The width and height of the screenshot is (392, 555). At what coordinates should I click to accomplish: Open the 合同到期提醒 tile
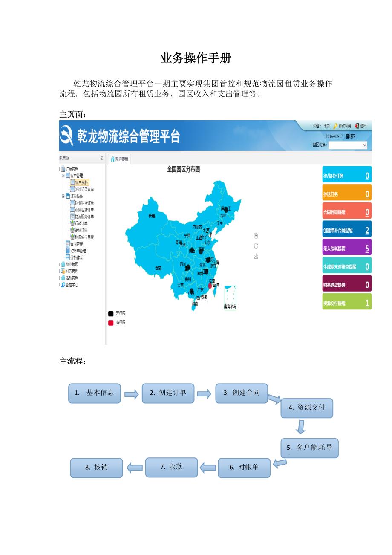click(x=347, y=211)
